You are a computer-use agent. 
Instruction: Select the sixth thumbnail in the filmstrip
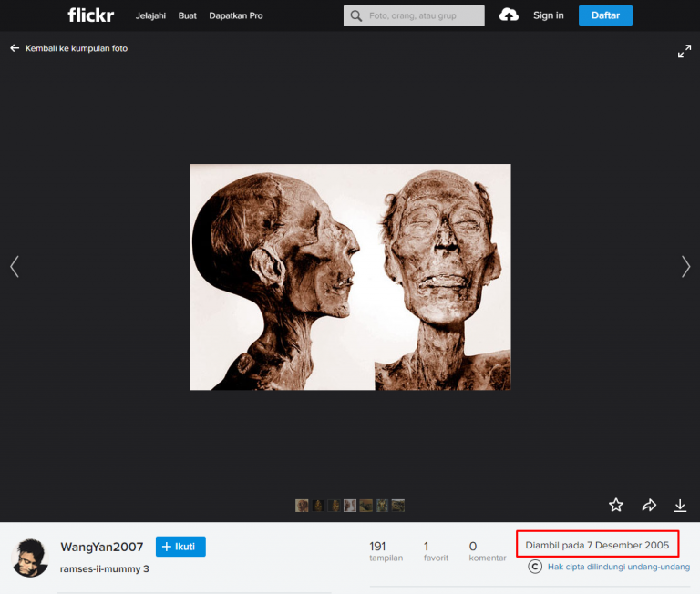[382, 506]
